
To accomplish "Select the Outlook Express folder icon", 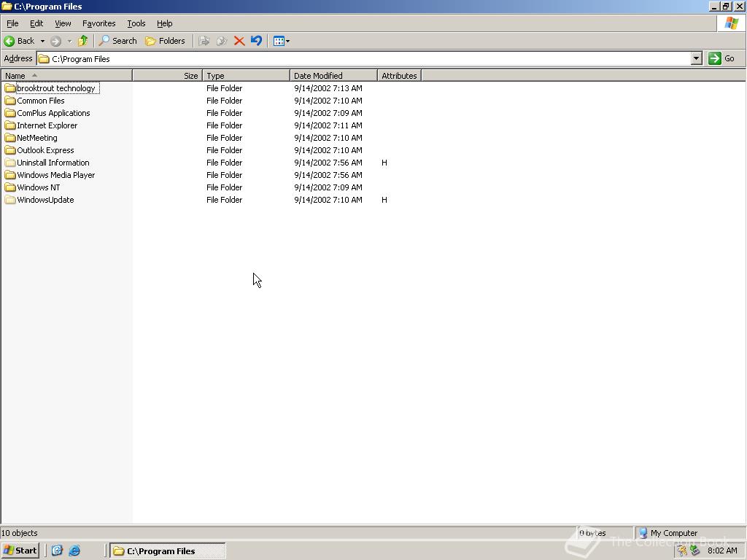I will [10, 150].
